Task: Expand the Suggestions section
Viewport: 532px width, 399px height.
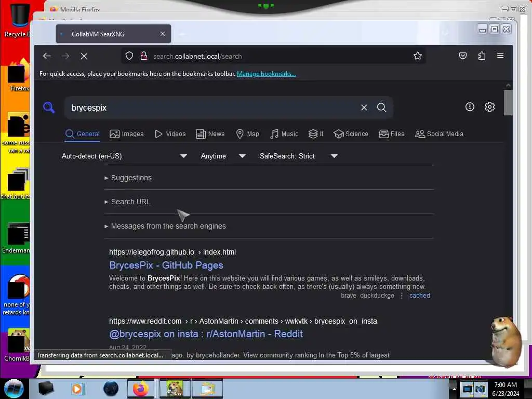Action: point(128,178)
